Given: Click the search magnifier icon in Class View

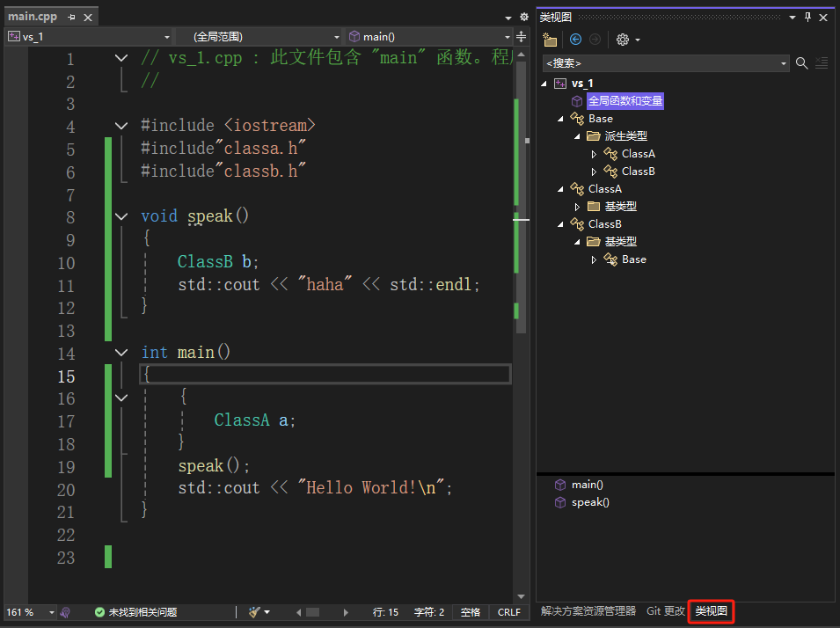Looking at the screenshot, I should [802, 63].
